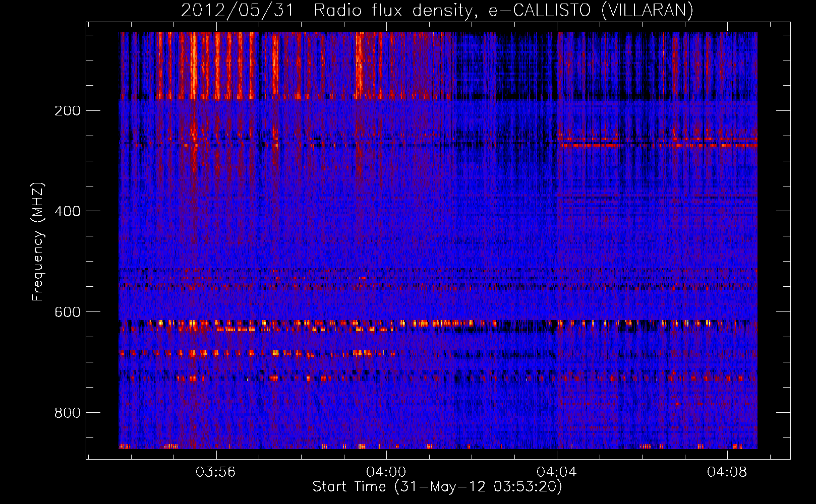Click the '04:08' time tick label

coord(727,472)
